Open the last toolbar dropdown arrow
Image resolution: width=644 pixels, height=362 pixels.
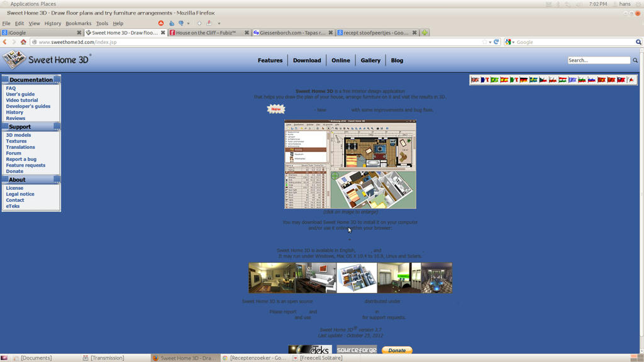[219, 23]
